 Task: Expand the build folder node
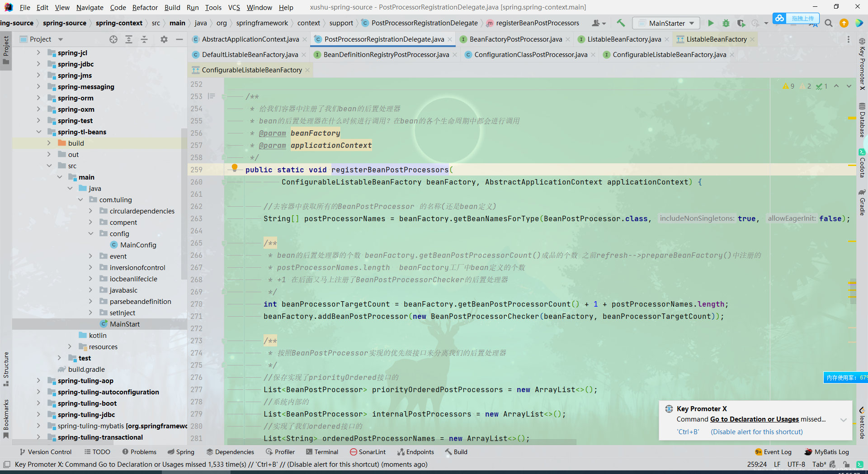[49, 143]
